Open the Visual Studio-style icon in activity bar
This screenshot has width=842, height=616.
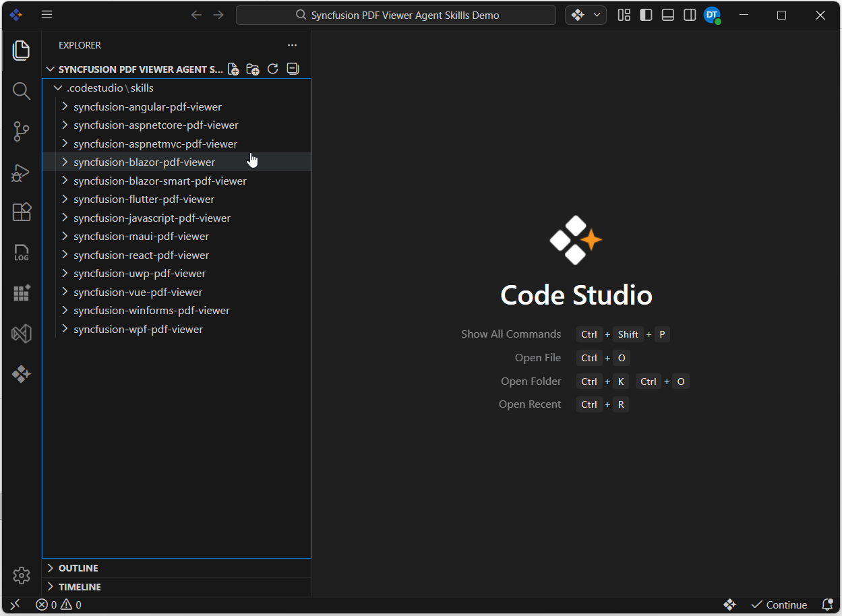tap(22, 334)
